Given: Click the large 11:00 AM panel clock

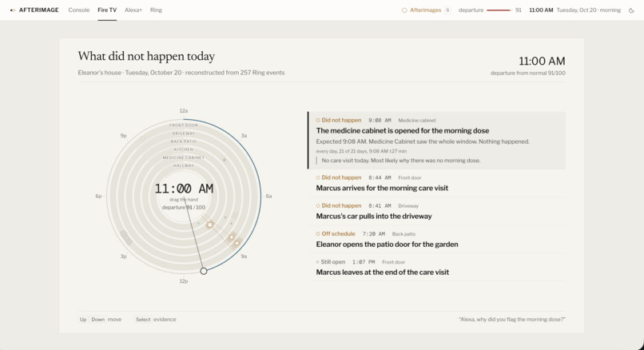Looking at the screenshot, I should pyautogui.click(x=542, y=62).
